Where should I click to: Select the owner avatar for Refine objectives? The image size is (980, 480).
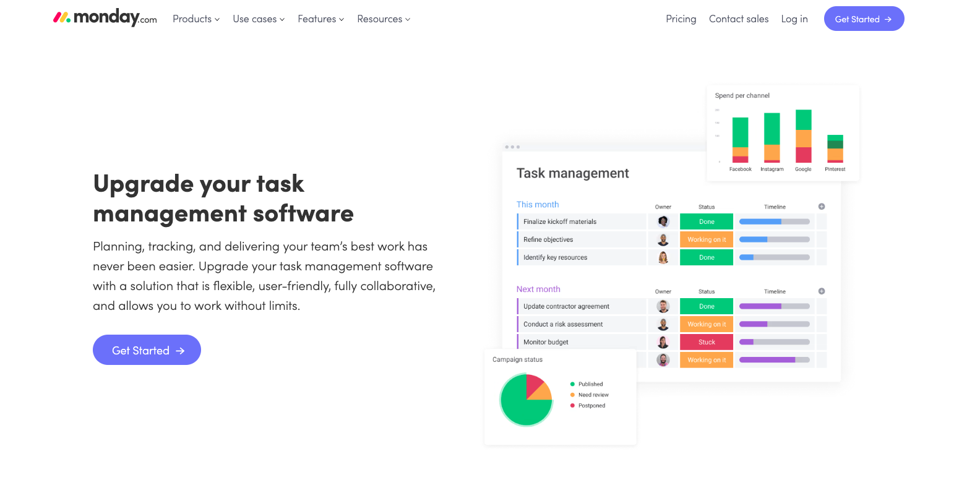pos(663,239)
